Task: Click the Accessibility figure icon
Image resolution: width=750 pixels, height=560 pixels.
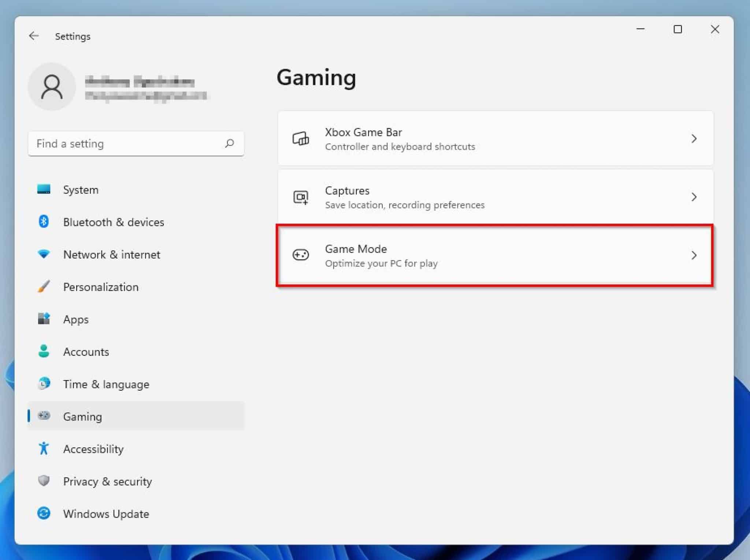Action: [x=44, y=448]
